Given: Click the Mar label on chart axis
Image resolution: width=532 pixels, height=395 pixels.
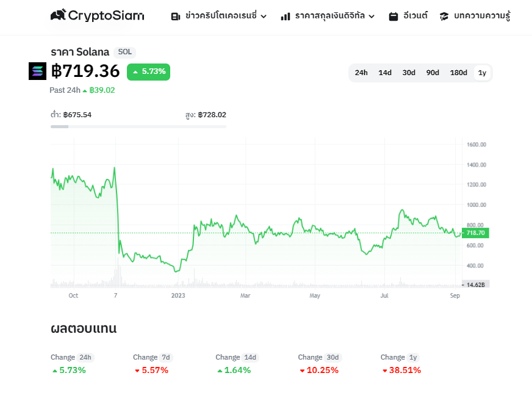Looking at the screenshot, I should (245, 295).
